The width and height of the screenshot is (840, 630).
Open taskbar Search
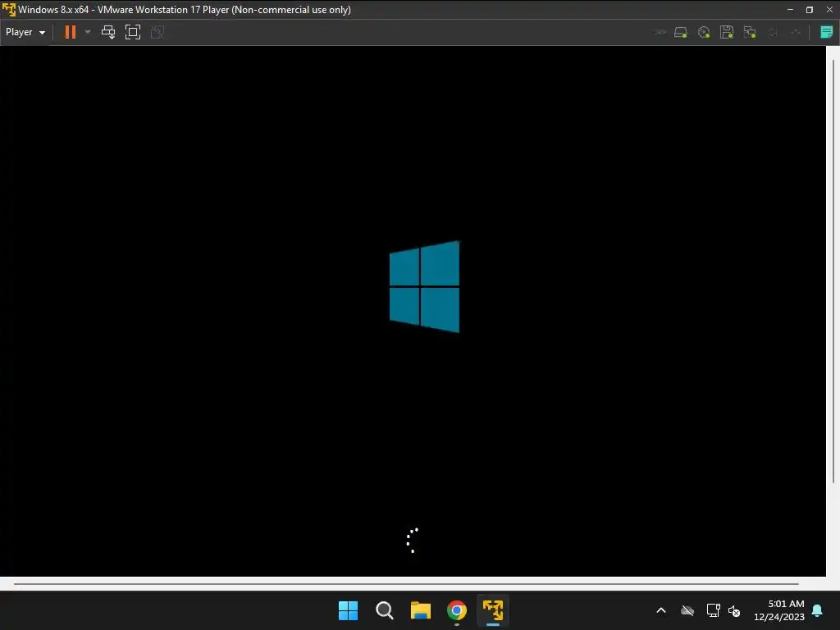(x=384, y=610)
